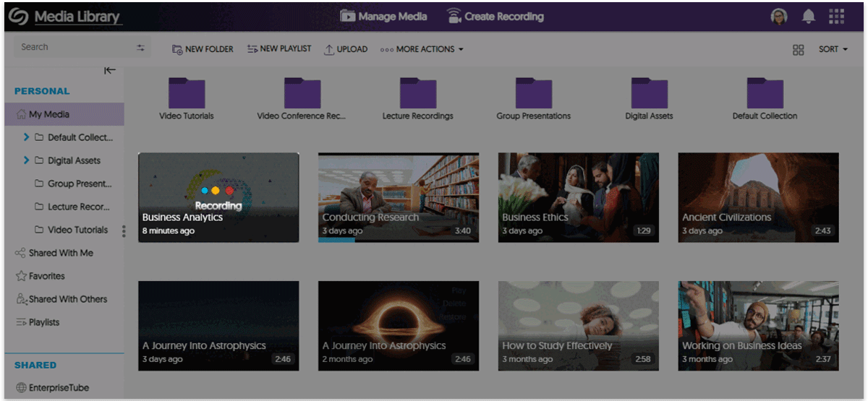Open Playlists in the sidebar
The width and height of the screenshot is (868, 401).
38,322
